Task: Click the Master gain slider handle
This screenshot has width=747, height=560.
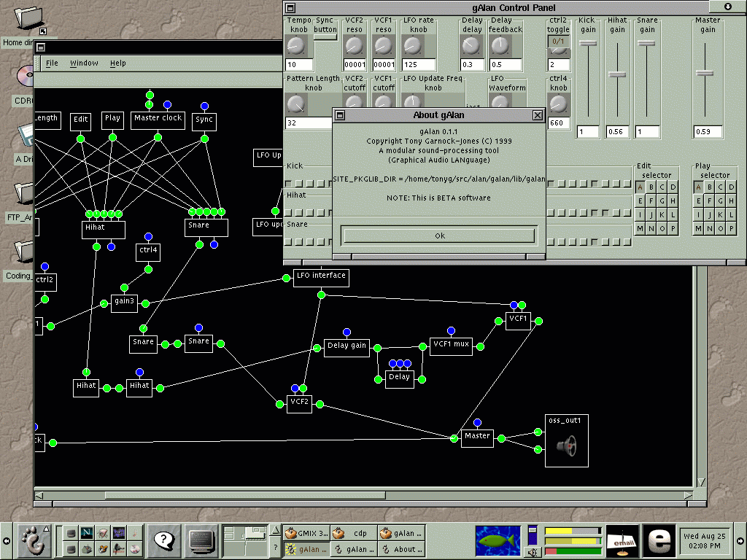Action: (x=705, y=72)
